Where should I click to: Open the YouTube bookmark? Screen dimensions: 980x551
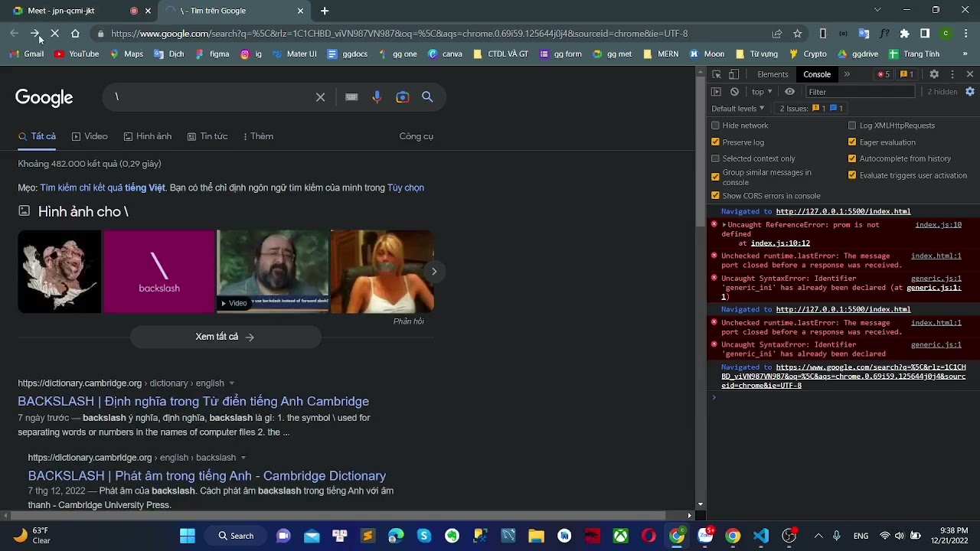77,54
